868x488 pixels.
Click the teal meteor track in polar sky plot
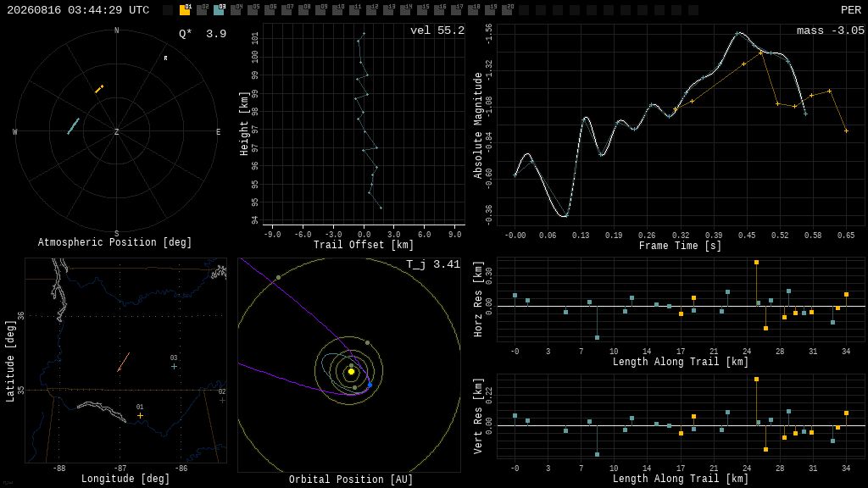coord(73,126)
